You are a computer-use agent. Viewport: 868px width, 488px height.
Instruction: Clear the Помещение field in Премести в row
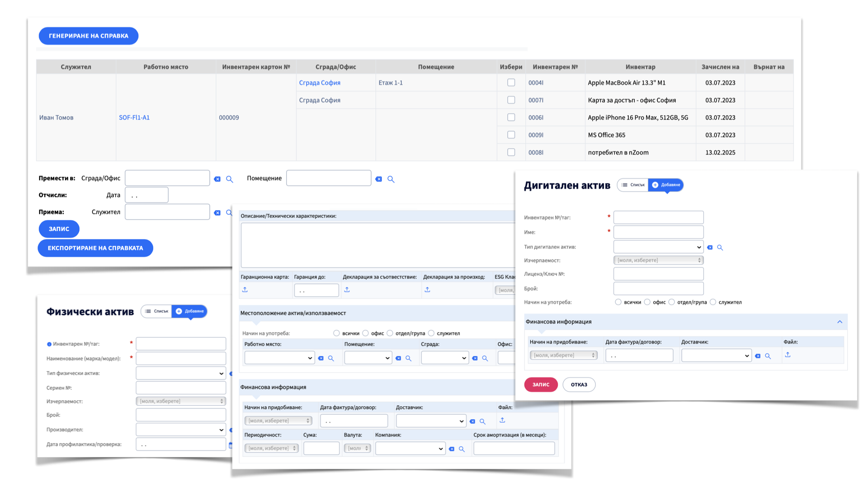(x=379, y=179)
